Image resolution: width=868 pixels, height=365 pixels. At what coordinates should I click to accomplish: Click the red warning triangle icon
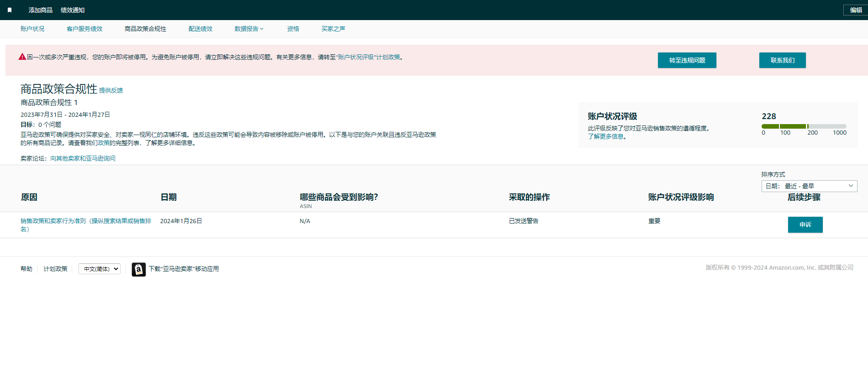click(x=22, y=57)
